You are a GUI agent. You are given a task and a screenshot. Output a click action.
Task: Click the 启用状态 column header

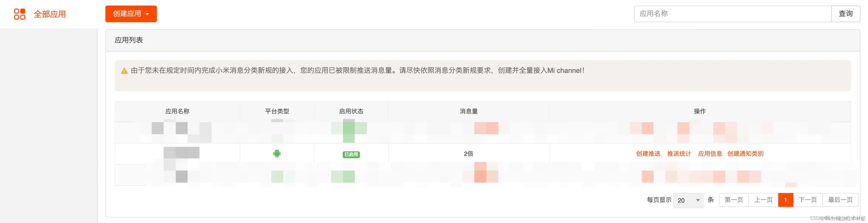point(351,111)
